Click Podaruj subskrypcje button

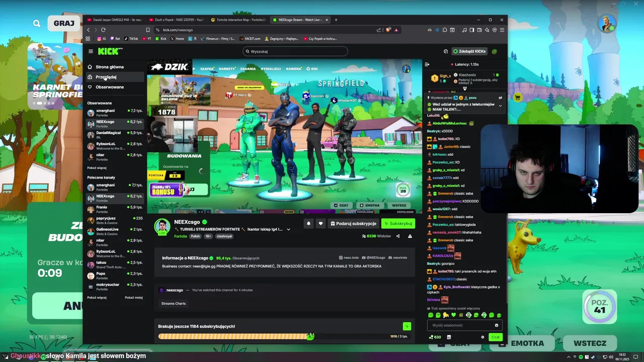point(353,223)
